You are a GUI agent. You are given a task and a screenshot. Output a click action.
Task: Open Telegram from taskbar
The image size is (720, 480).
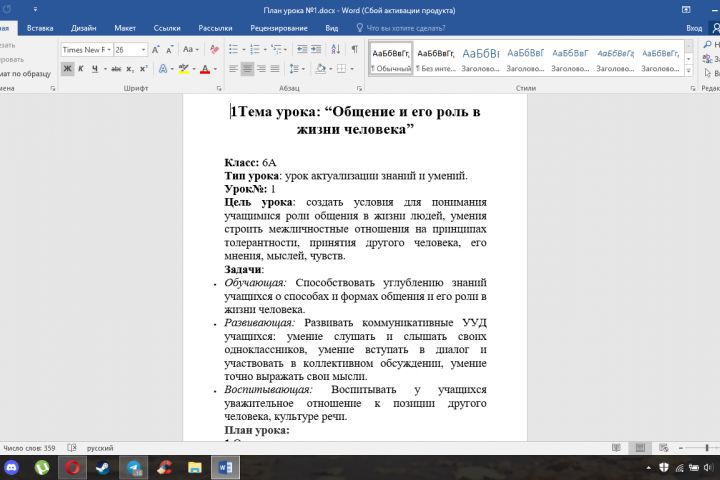[x=134, y=468]
